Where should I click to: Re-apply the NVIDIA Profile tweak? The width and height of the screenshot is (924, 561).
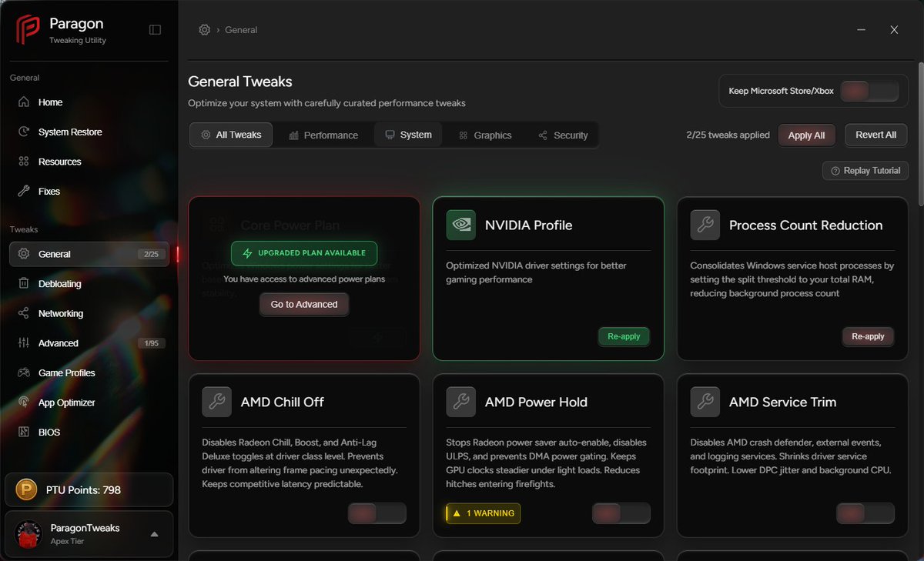click(x=624, y=336)
